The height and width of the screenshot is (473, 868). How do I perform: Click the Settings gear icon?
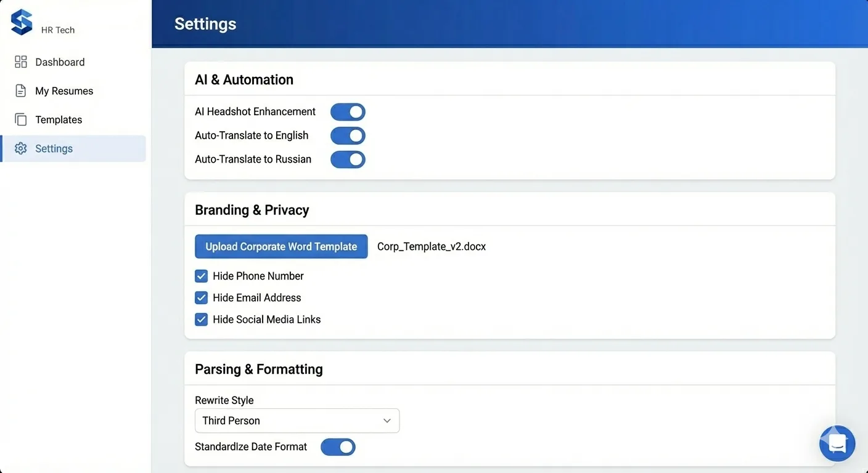(20, 148)
